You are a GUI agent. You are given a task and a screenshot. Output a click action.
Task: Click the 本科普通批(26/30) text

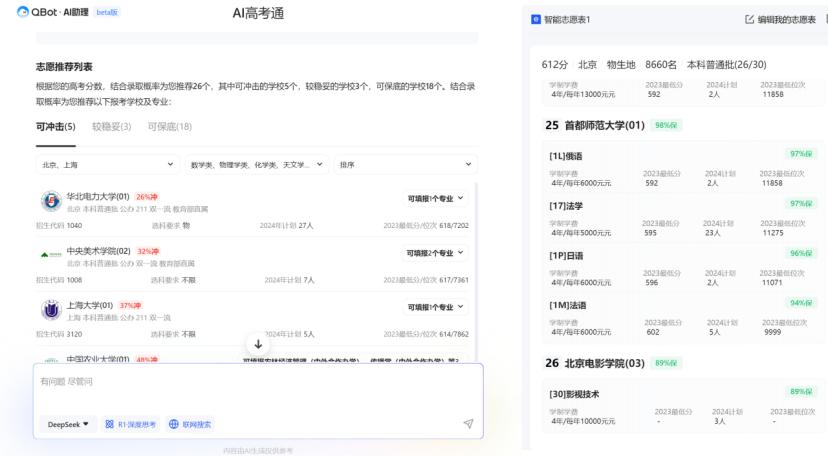point(726,64)
